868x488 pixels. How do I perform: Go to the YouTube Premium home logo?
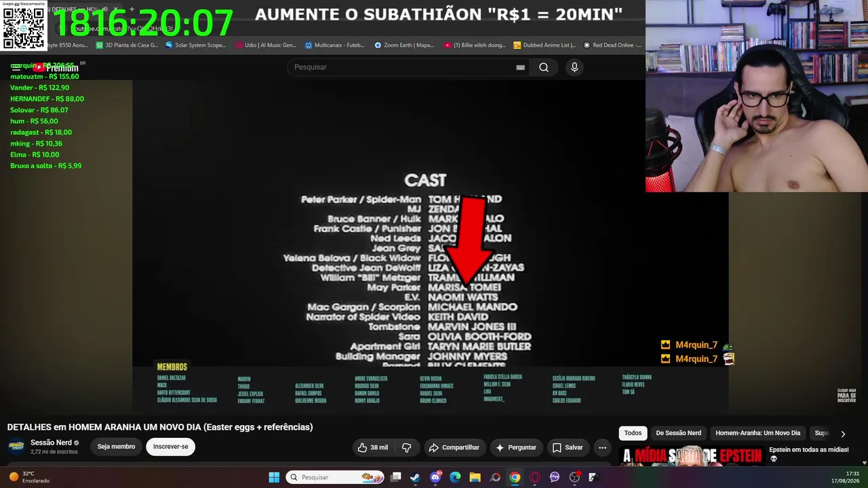[x=56, y=68]
